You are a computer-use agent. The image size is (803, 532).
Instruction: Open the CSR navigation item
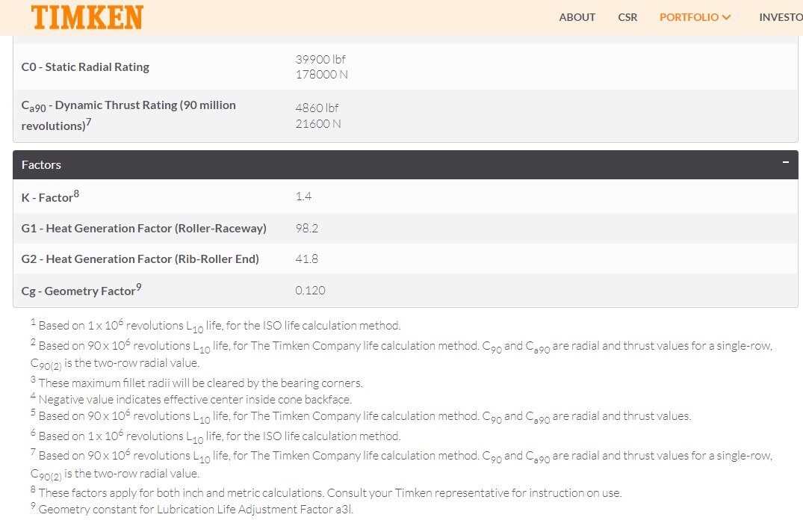point(627,17)
